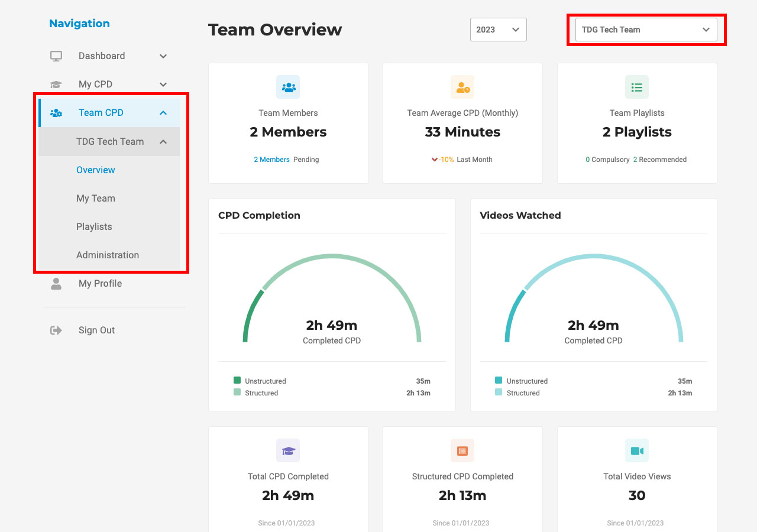This screenshot has width=757, height=532.
Task: Click the Team CPD group icon
Action: pyautogui.click(x=56, y=113)
